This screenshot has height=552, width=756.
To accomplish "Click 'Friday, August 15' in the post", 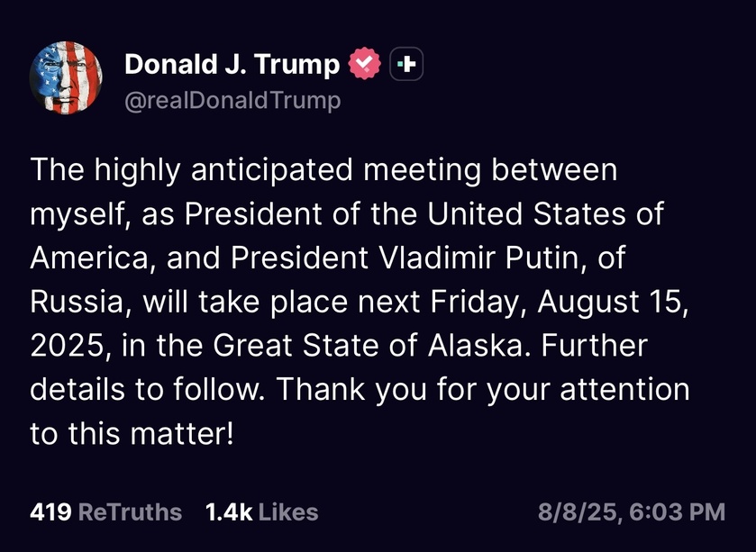I will pos(559,303).
